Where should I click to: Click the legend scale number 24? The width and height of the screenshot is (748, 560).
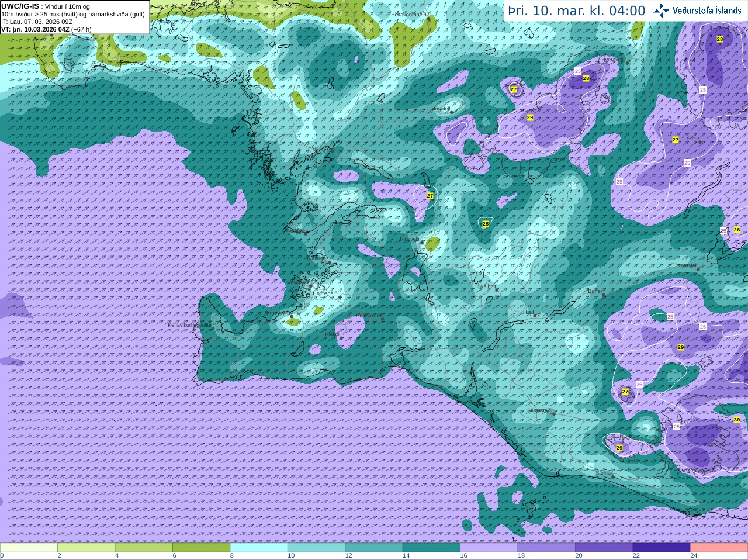pyautogui.click(x=694, y=556)
